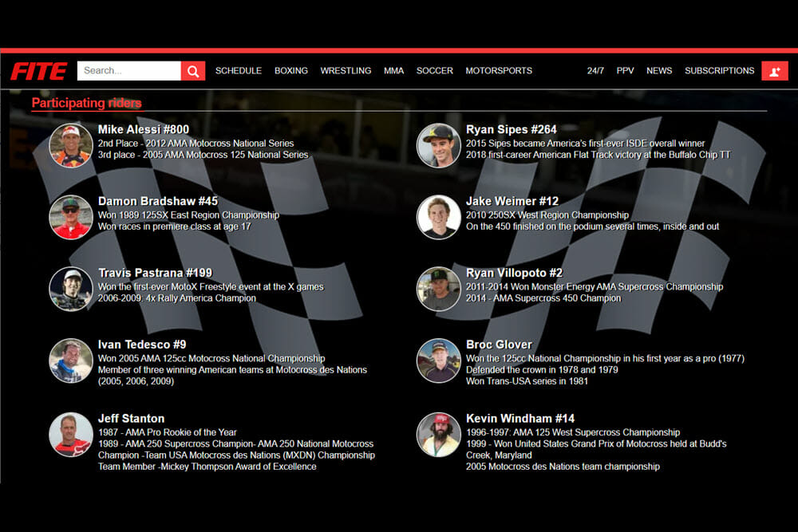The width and height of the screenshot is (798, 532).
Task: Click Kevin Windham's avatar image
Action: point(438,434)
